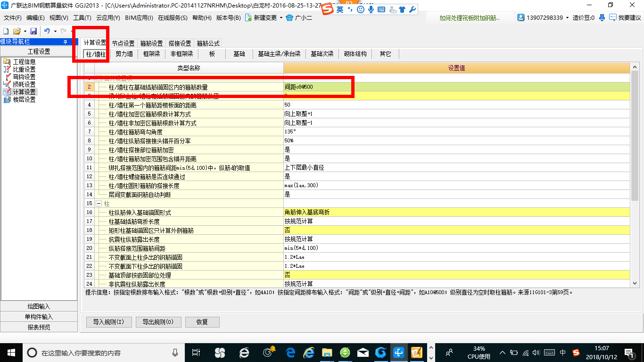Click the notification bell icon
The height and width of the screenshot is (362, 644).
[x=602, y=18]
